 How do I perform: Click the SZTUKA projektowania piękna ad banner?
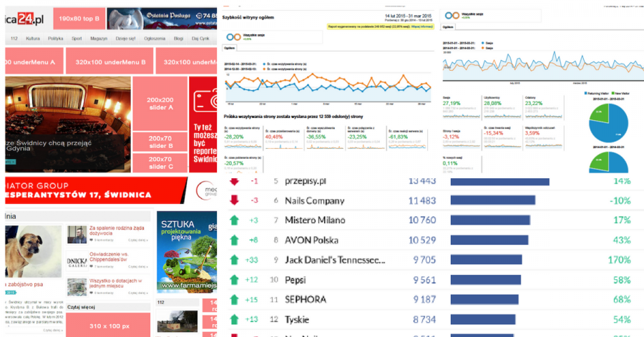click(x=187, y=252)
